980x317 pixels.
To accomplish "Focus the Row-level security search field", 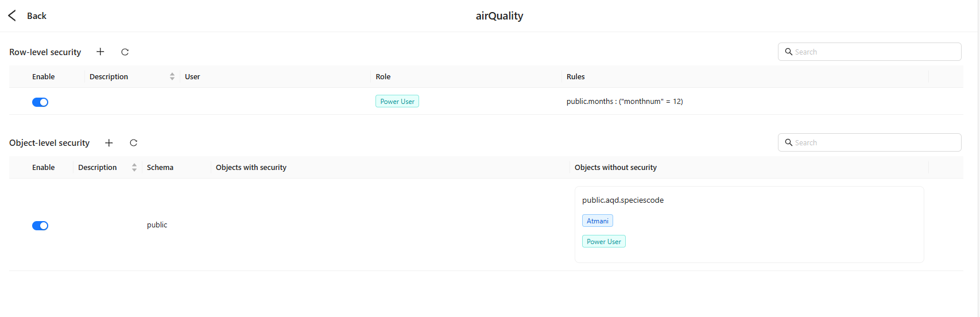I will tap(869, 52).
